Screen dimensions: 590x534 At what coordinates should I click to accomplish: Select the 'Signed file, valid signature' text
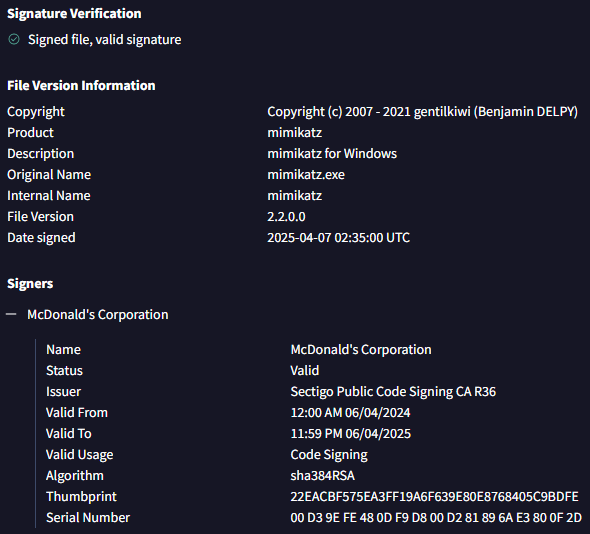point(105,40)
